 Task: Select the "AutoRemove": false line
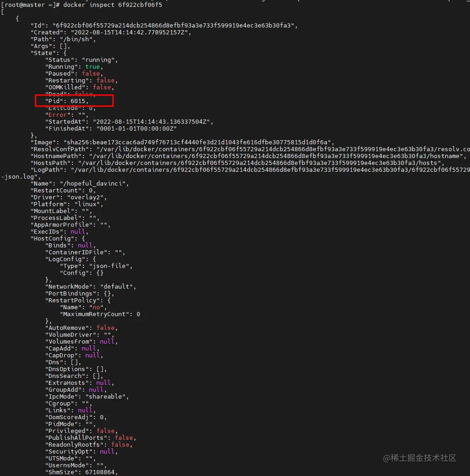tap(82, 328)
